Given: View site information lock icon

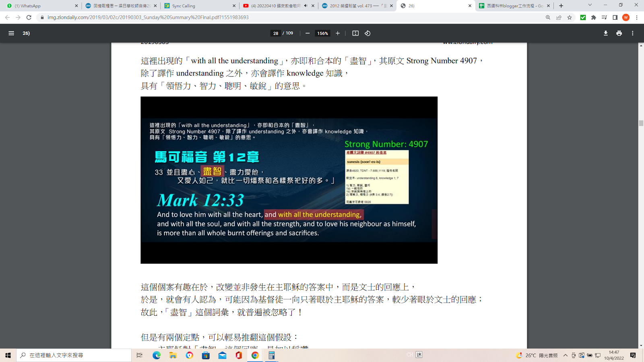Looking at the screenshot, I should 42,17.
